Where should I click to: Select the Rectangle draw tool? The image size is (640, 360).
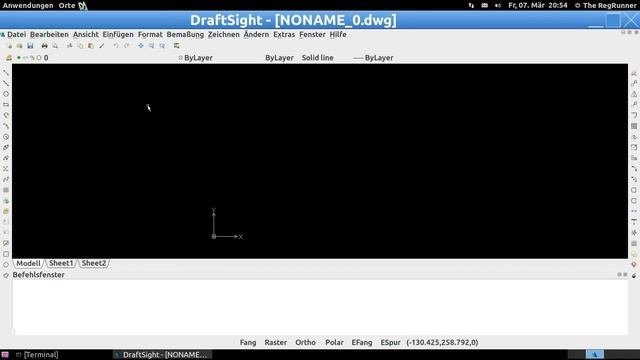pyautogui.click(x=6, y=104)
